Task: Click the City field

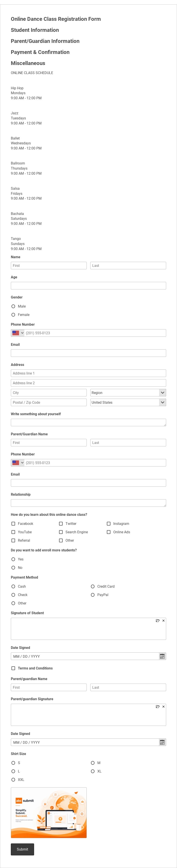Action: pos(48,393)
